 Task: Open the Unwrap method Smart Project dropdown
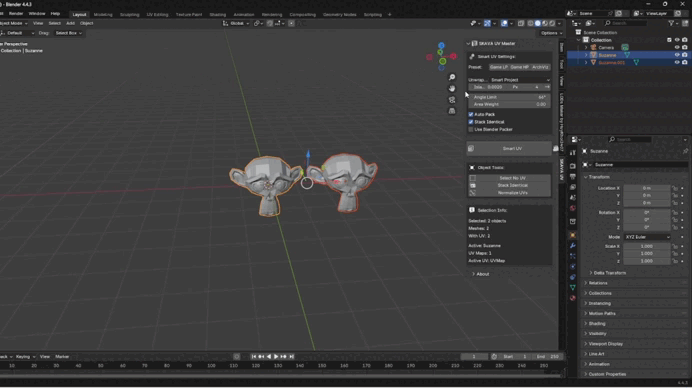coord(520,80)
